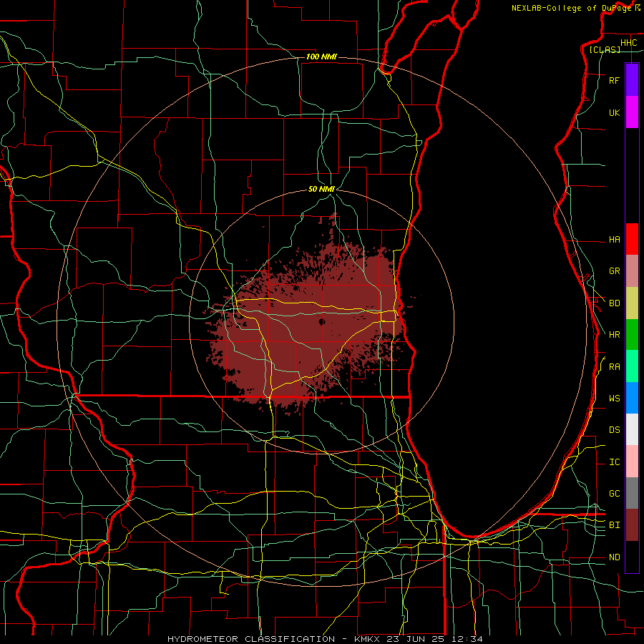
Task: Click the BI legend label
Action: tap(614, 525)
